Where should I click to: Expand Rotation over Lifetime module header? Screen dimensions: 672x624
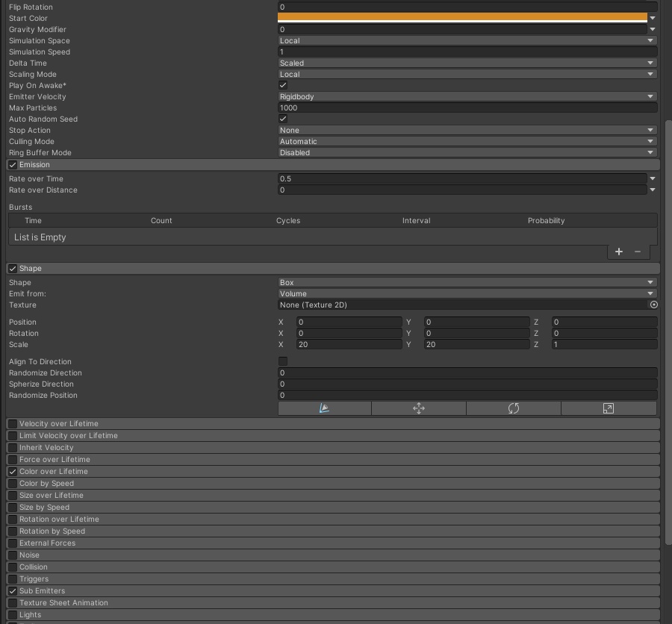(x=333, y=519)
